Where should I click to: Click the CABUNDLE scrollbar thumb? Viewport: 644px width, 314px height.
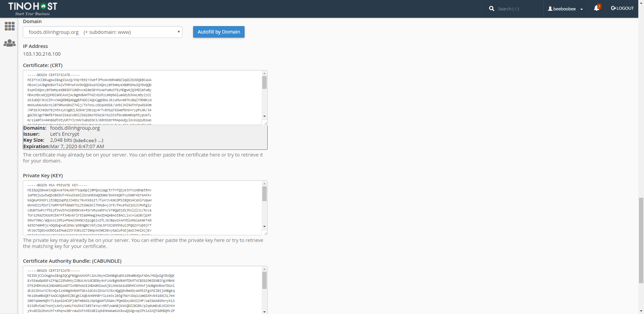[x=264, y=280]
